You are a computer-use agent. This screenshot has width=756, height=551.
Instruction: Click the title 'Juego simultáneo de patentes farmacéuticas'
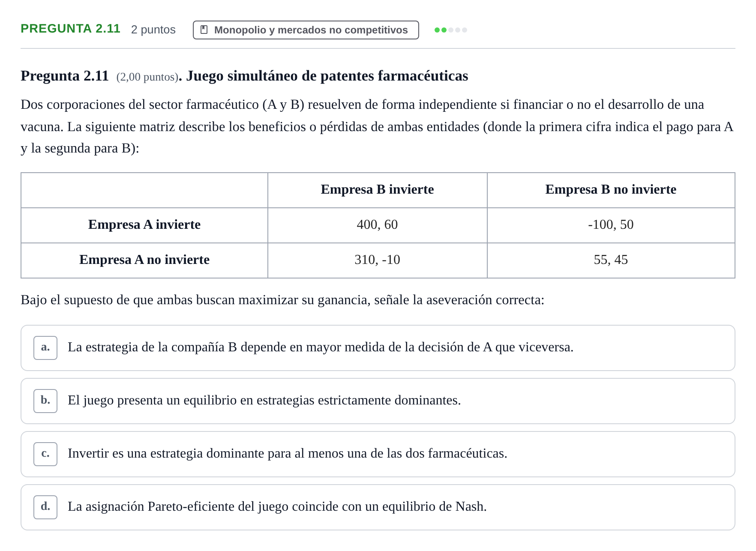(x=327, y=76)
